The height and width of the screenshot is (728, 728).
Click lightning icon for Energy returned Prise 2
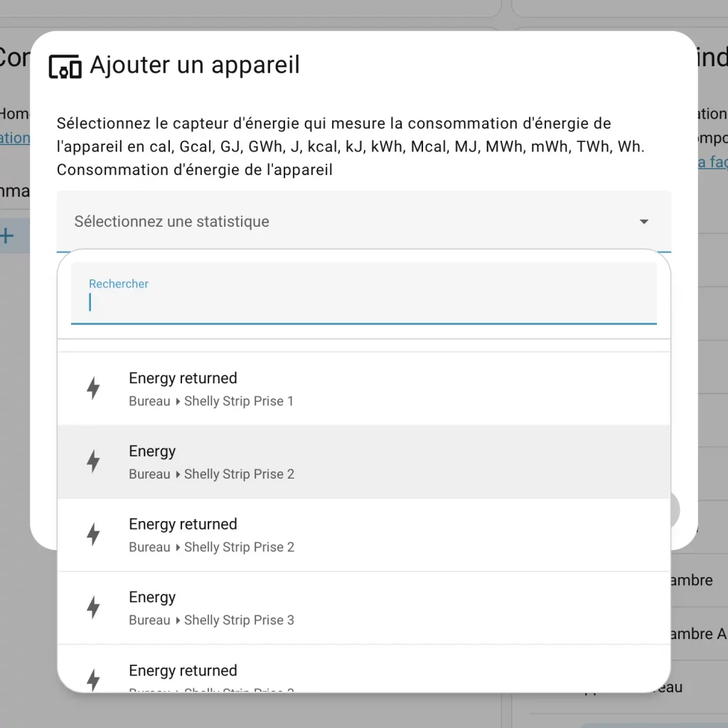pos(93,535)
